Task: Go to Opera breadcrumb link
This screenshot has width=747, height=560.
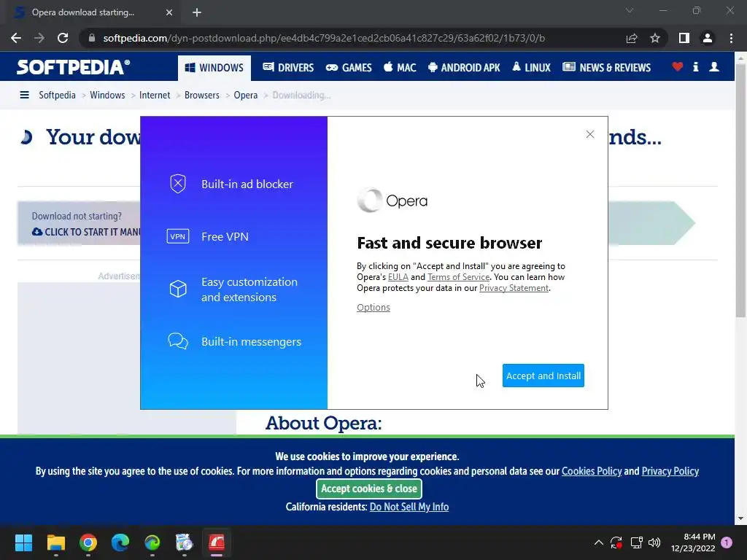Action: click(x=245, y=96)
